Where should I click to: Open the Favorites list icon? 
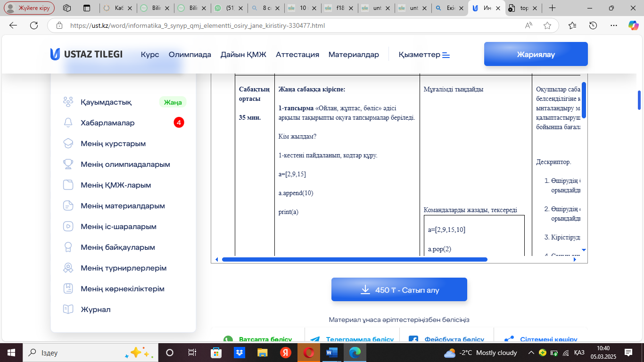[x=572, y=25]
